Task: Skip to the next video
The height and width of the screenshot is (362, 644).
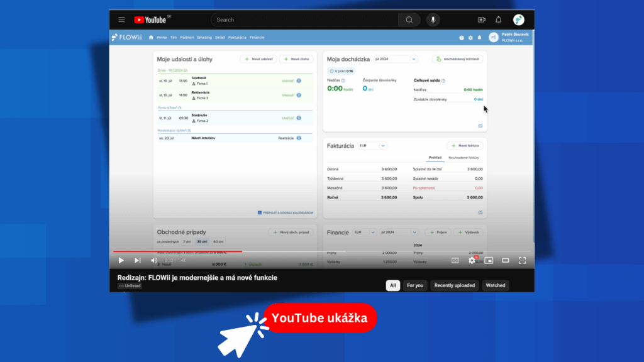Action: click(x=137, y=260)
